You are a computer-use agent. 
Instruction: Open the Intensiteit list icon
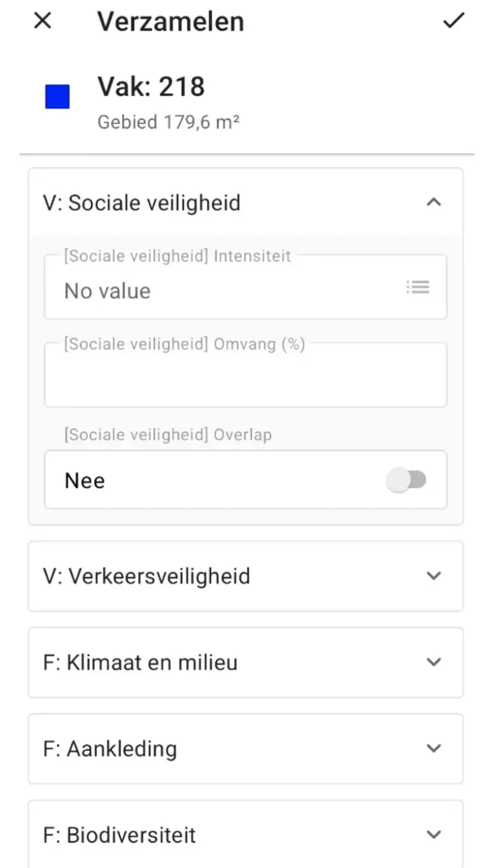point(418,287)
